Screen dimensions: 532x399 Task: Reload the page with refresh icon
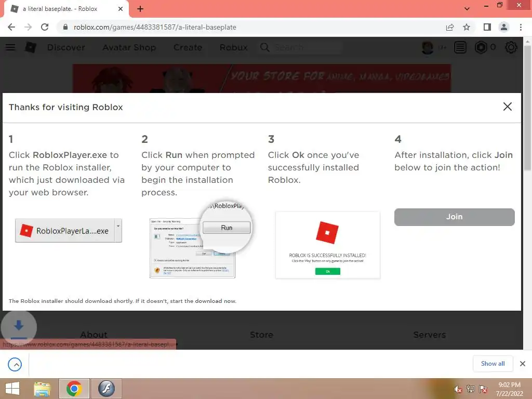pos(45,27)
